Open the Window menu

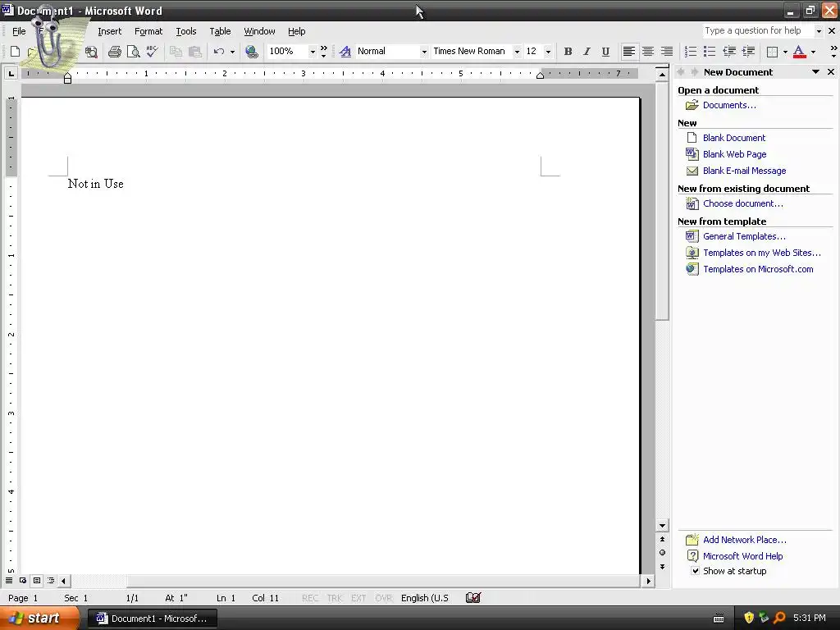tap(259, 31)
